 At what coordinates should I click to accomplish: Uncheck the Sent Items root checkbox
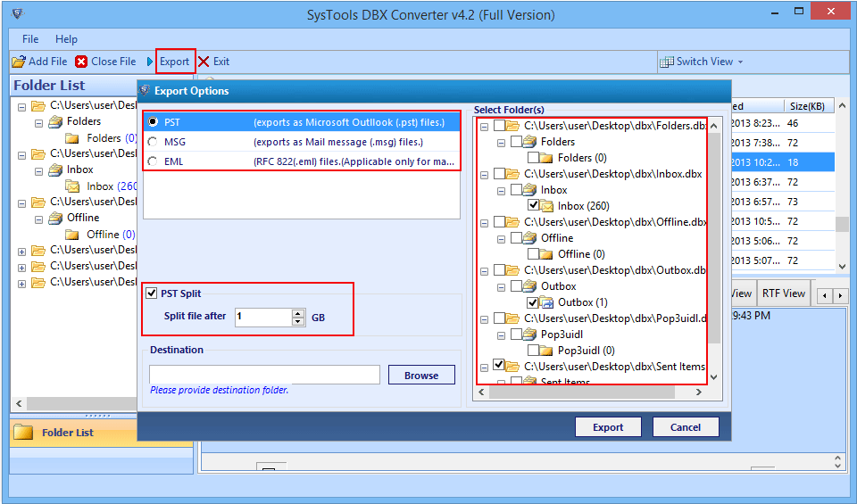click(499, 364)
